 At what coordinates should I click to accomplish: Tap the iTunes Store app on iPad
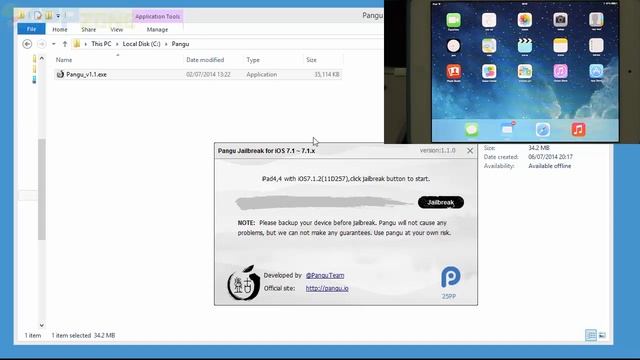coord(560,71)
